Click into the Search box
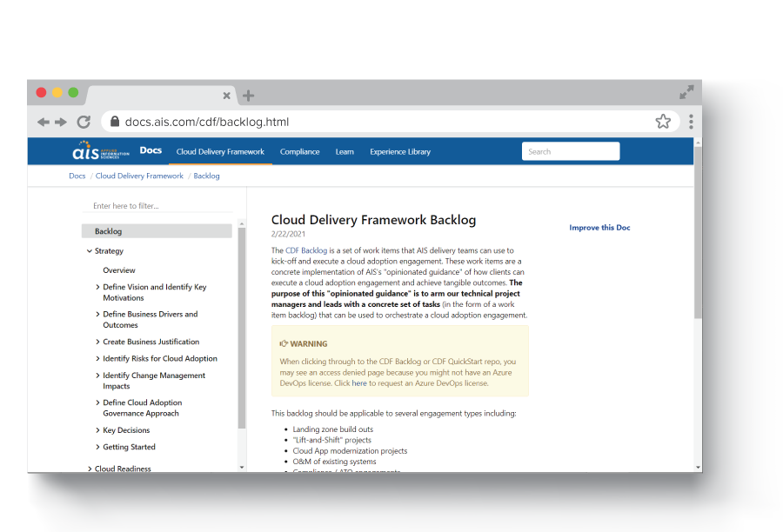This screenshot has height=532, width=783. pyautogui.click(x=571, y=151)
